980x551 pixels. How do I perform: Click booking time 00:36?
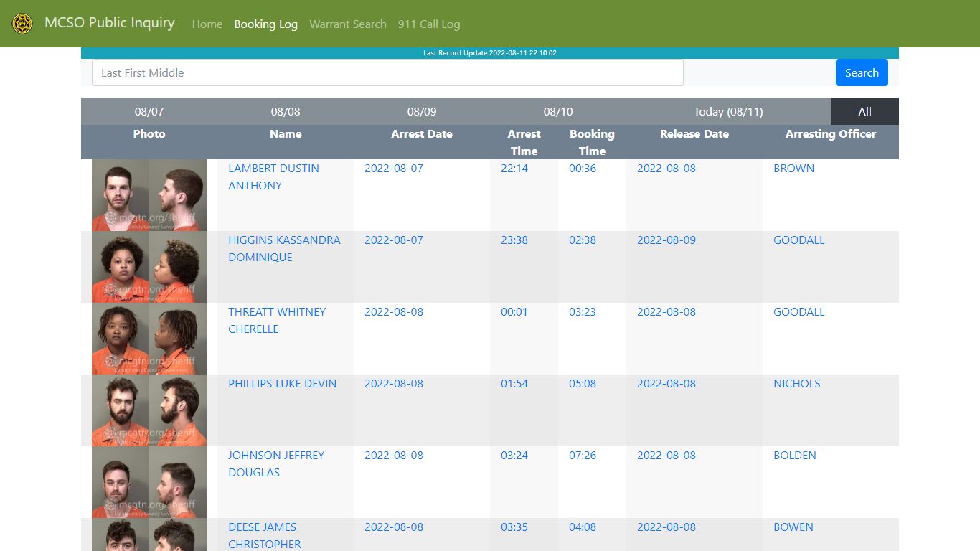click(583, 168)
